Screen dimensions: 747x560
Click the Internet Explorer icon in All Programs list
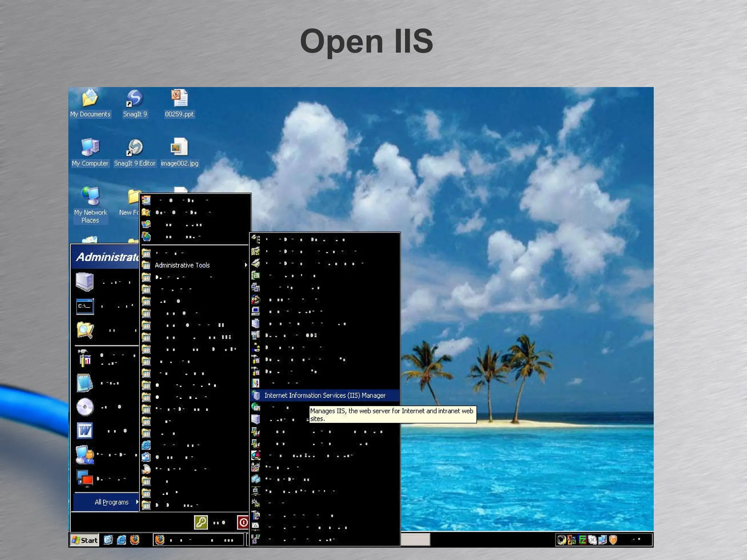pos(146,445)
